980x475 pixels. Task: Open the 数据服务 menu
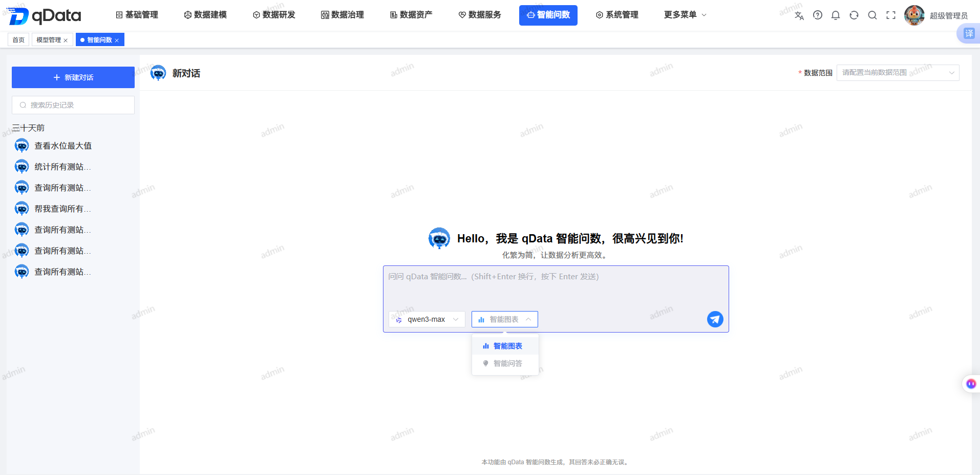click(x=480, y=15)
